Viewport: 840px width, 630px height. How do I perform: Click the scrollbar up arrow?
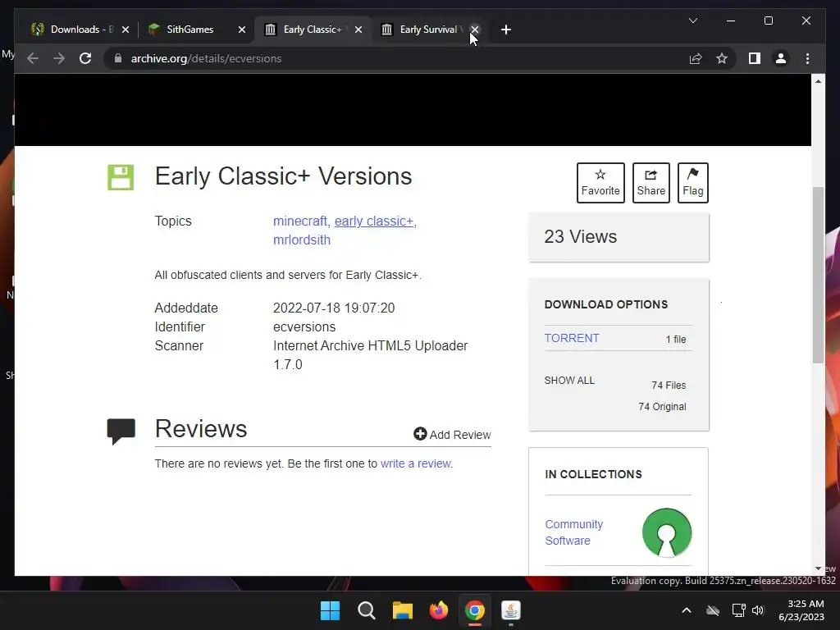pyautogui.click(x=818, y=81)
